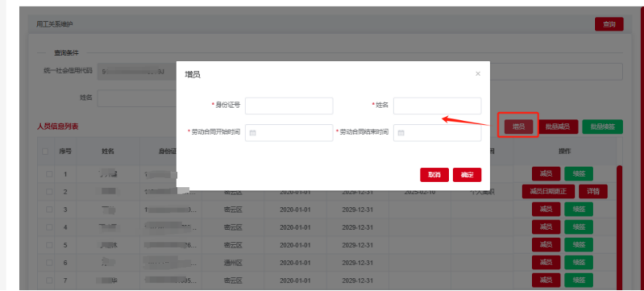
Task: Click the 查询 button at top right
Action: pyautogui.click(x=609, y=24)
